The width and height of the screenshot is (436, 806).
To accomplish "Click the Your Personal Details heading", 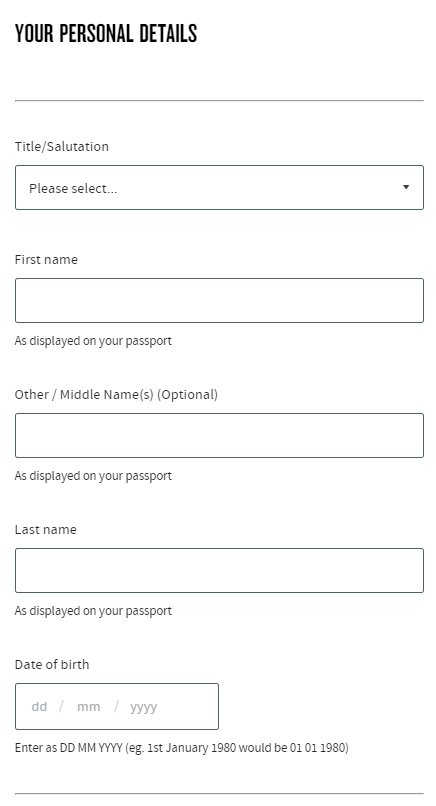I will pos(106,34).
